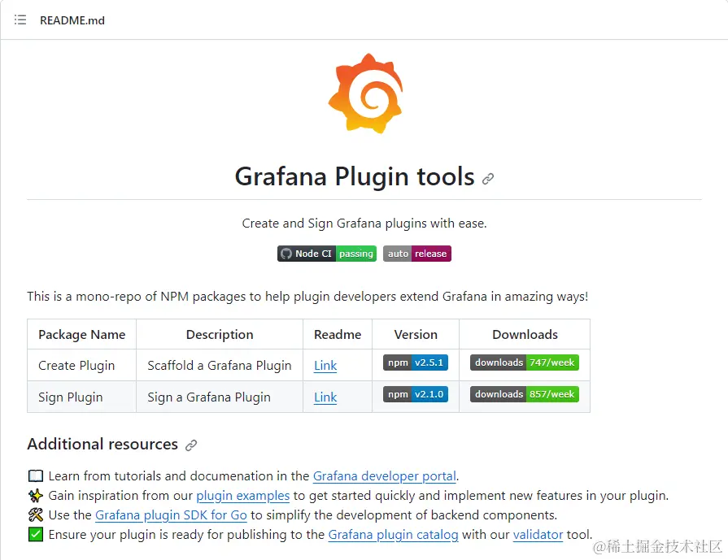Click the Sign Plugin table cell
728x560 pixels.
(x=81, y=397)
